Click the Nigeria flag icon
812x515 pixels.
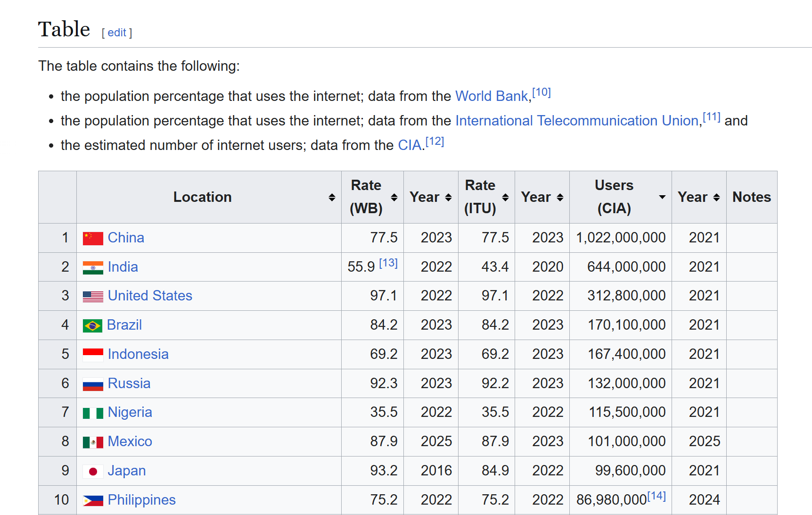[93, 413]
